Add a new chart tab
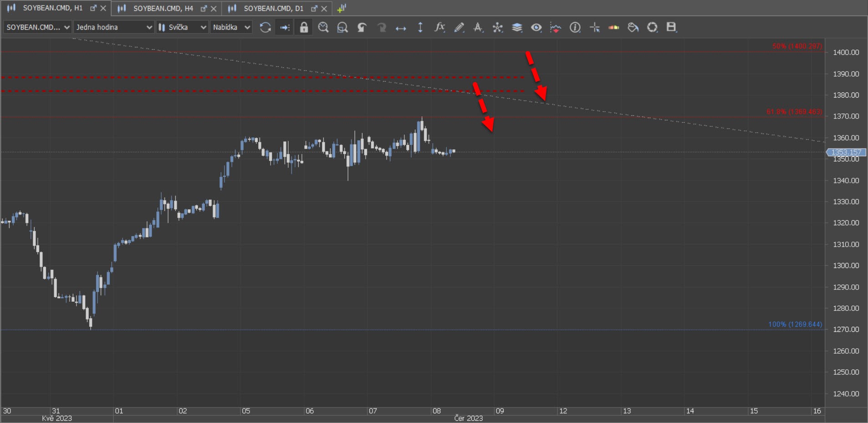 [x=342, y=8]
